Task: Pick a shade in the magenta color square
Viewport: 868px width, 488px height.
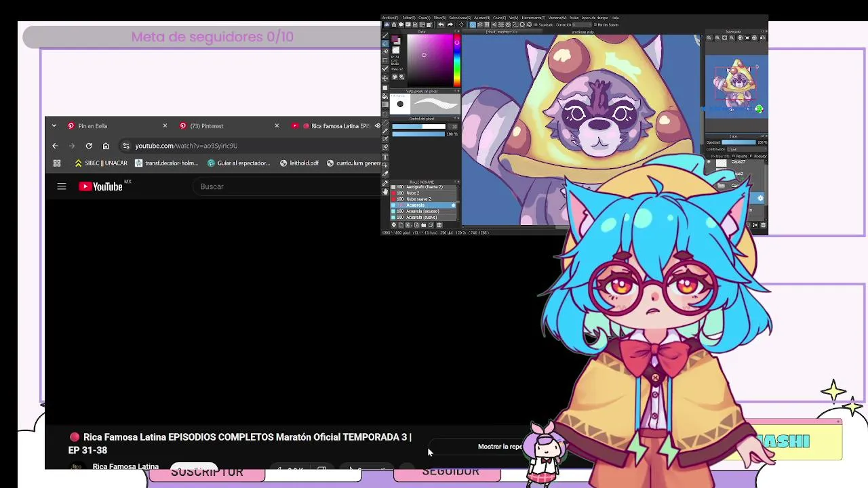Action: (x=430, y=60)
